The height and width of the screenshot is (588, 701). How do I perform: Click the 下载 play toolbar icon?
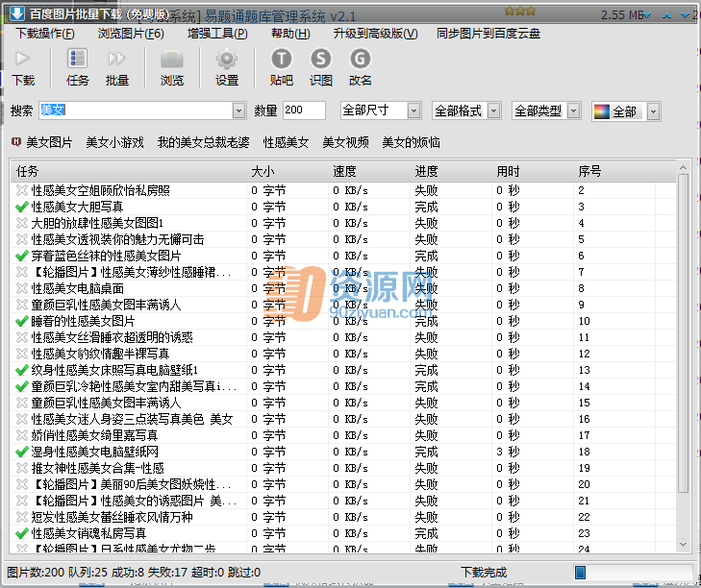coord(23,59)
